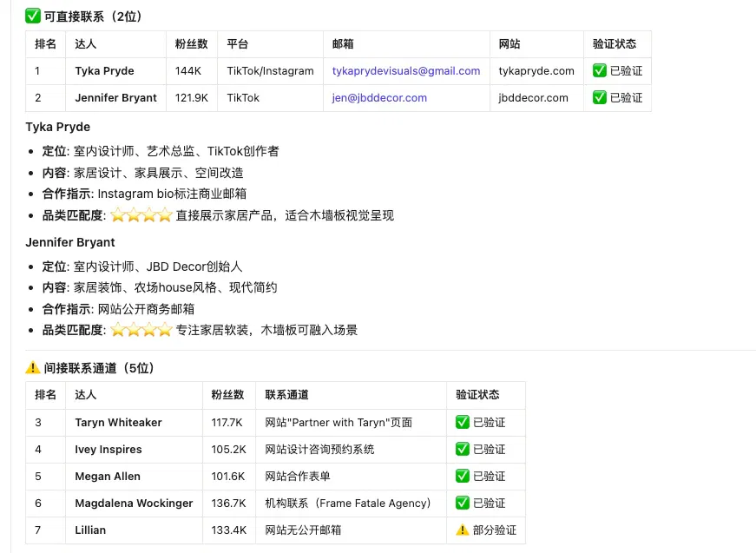The image size is (756, 553).
Task: Click the 101.6K follower count cell
Action: pyautogui.click(x=228, y=477)
